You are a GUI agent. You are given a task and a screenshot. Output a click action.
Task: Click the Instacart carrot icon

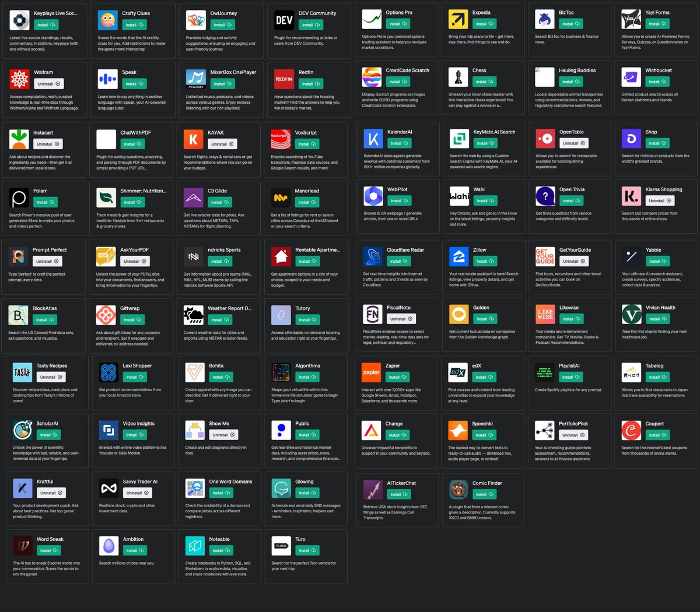click(20, 139)
